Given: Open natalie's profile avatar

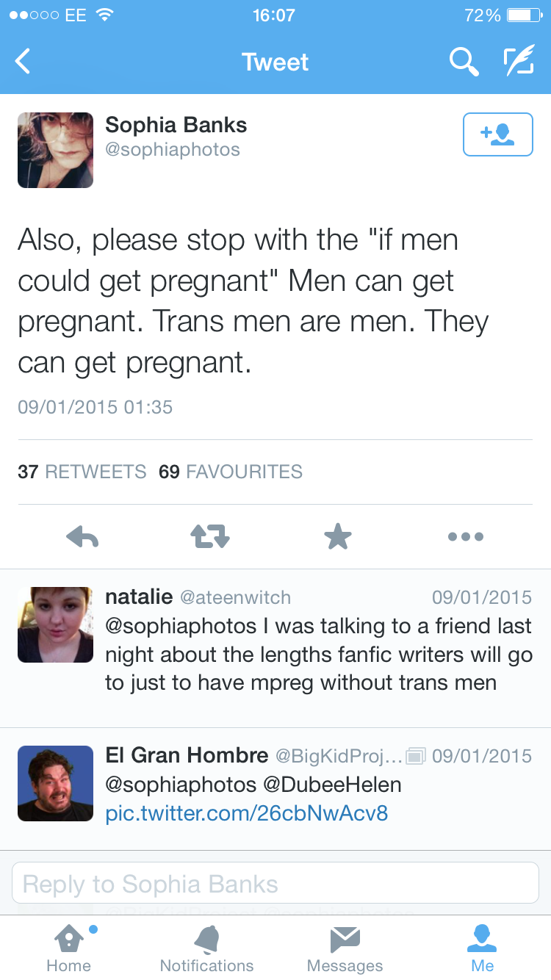Looking at the screenshot, I should [55, 624].
